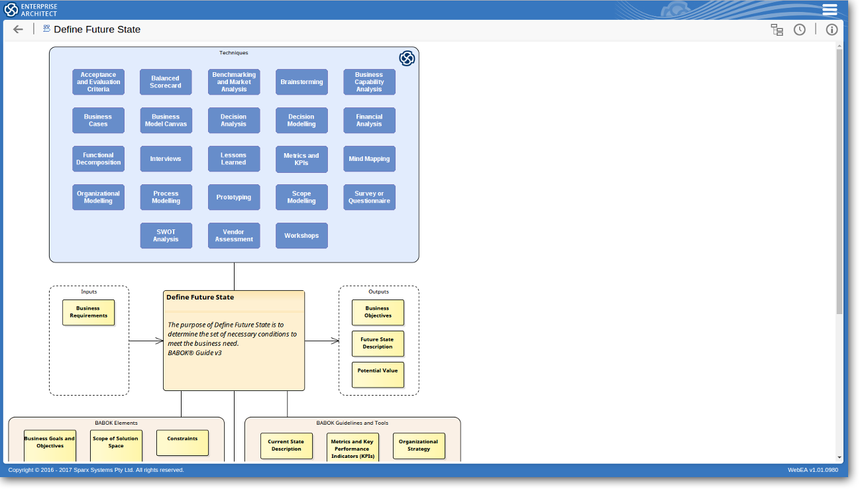Select the SWOT Analysis technique
Image resolution: width=868 pixels, height=497 pixels.
point(166,236)
